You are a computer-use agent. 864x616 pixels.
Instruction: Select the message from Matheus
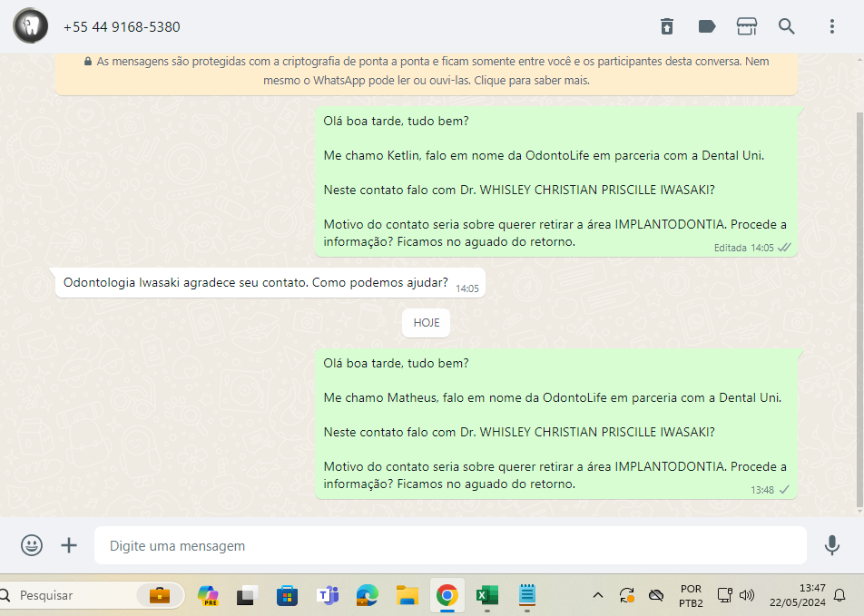coord(556,424)
